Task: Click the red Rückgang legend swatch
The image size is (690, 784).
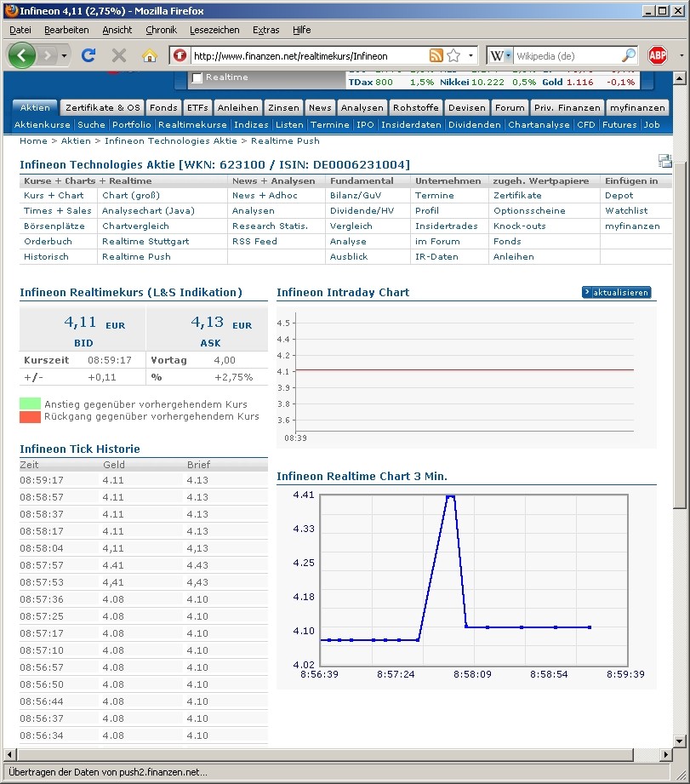Action: 30,416
